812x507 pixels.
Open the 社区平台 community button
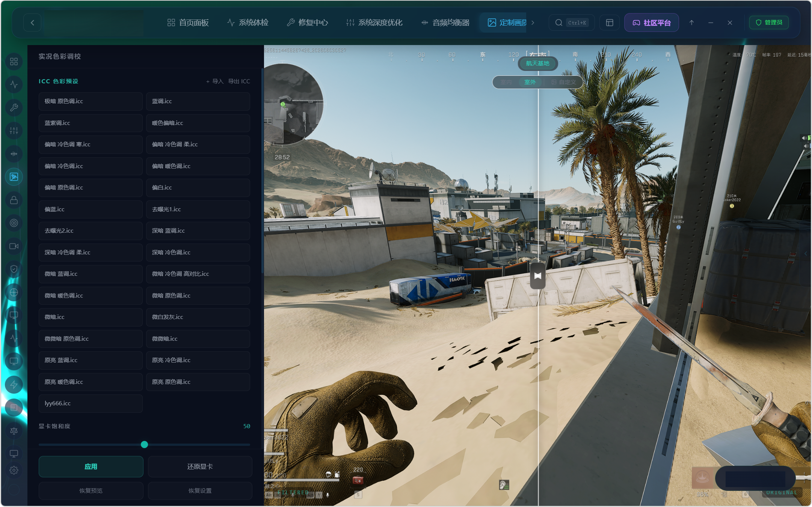click(x=652, y=23)
